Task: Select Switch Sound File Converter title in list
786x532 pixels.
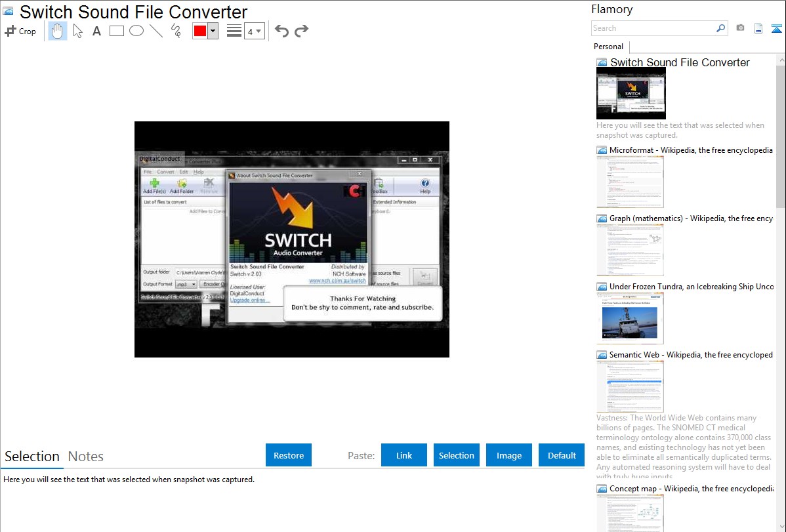Action: 680,62
